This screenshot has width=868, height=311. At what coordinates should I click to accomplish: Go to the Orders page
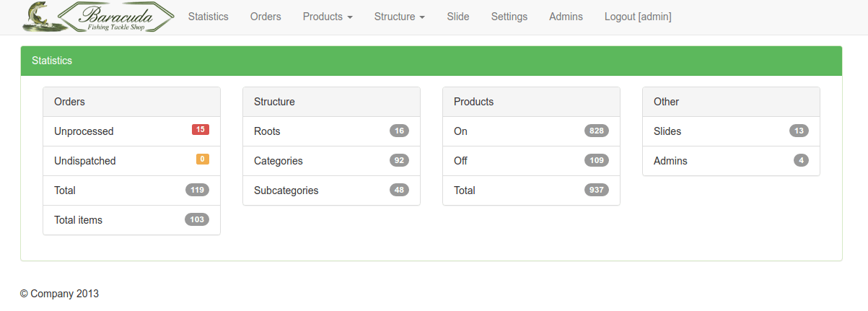[x=266, y=17]
